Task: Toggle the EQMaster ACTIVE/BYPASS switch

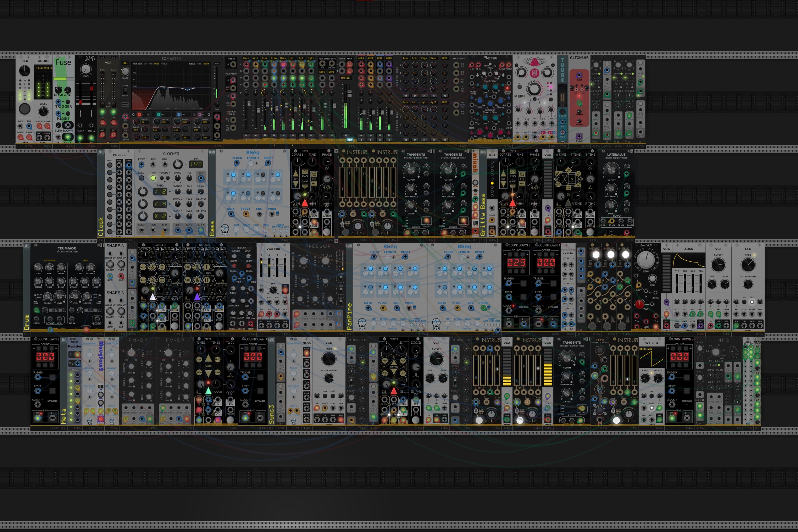Action: (125, 90)
